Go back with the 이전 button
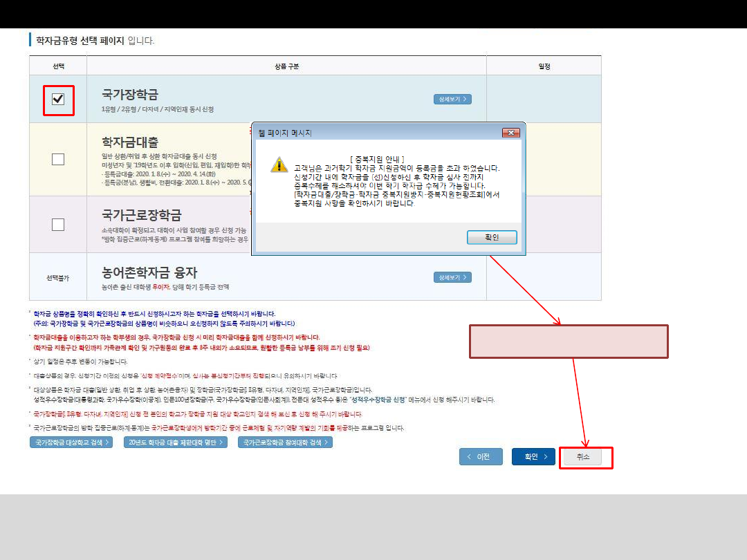 click(x=481, y=457)
